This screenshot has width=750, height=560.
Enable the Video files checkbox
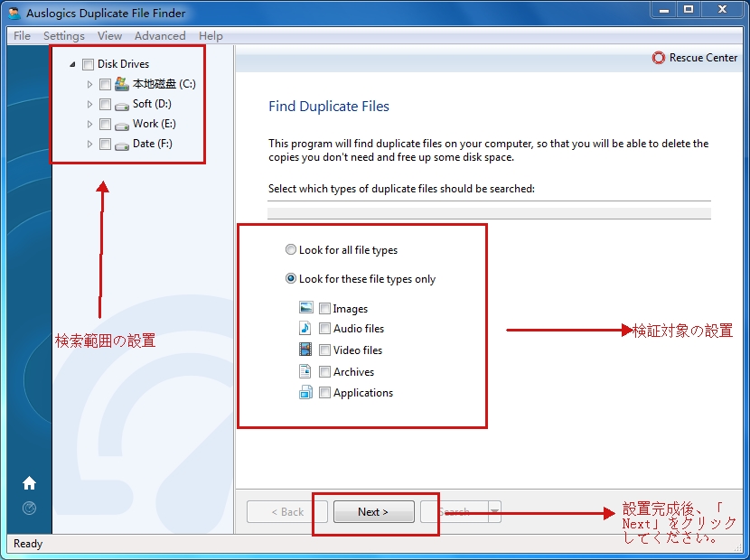[324, 350]
